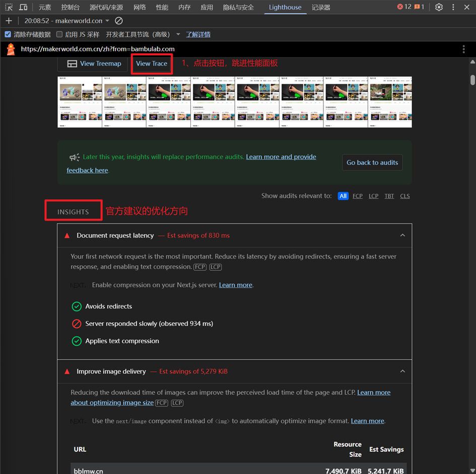Viewport: 476px width, 474px height.
Task: Open the report selector dropdown 20:08:52
Action: (66, 21)
